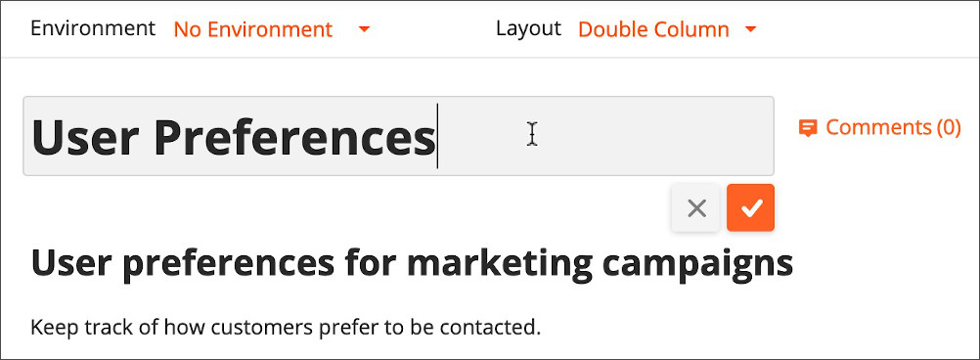
Task: Click the arrow next to No Environment
Action: pos(364,29)
